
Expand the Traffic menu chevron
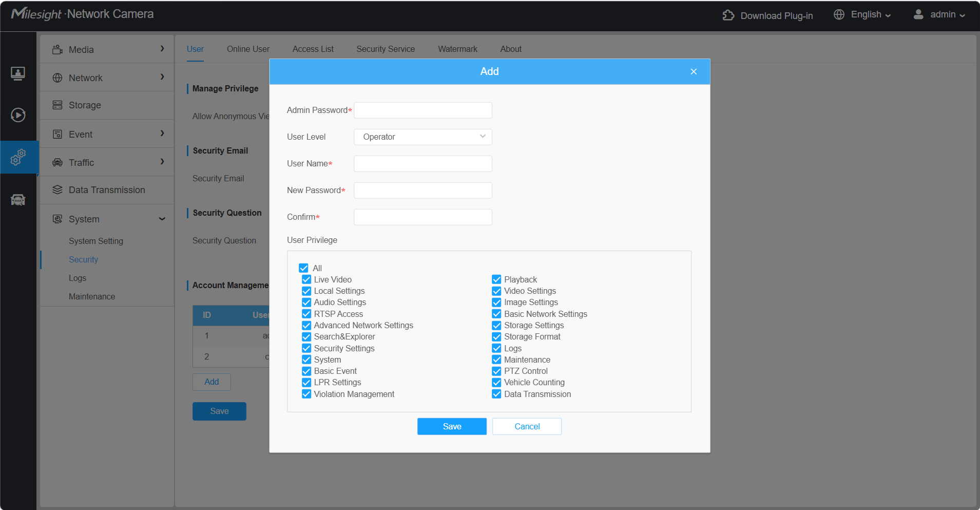point(162,161)
